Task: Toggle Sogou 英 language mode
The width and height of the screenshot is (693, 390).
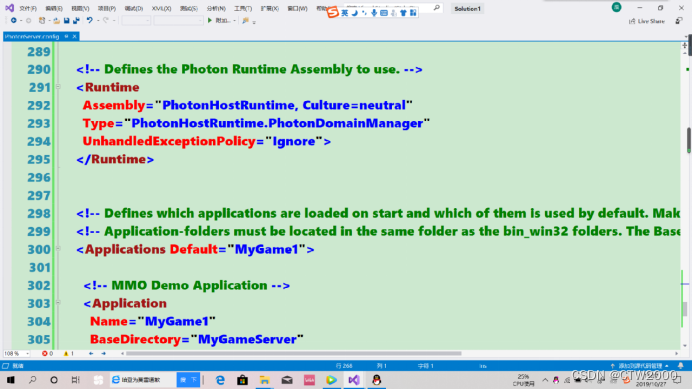Action: [x=345, y=13]
